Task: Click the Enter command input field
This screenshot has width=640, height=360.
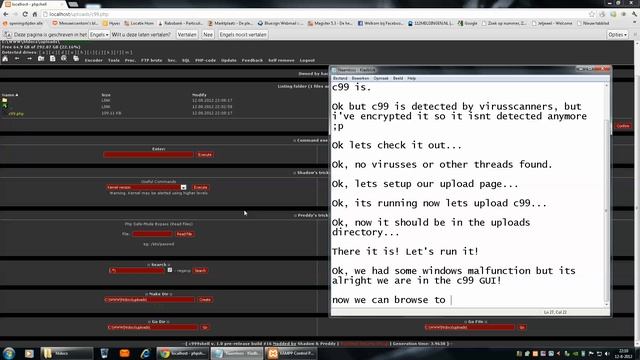Action: point(148,155)
